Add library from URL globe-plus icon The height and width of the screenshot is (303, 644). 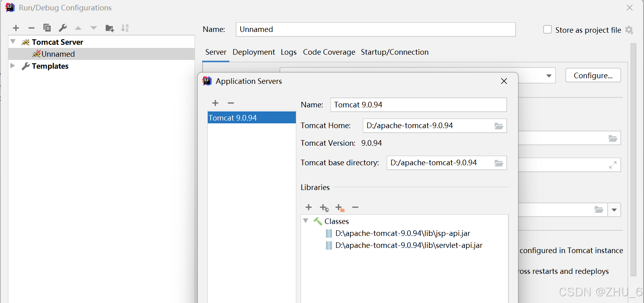coord(324,208)
